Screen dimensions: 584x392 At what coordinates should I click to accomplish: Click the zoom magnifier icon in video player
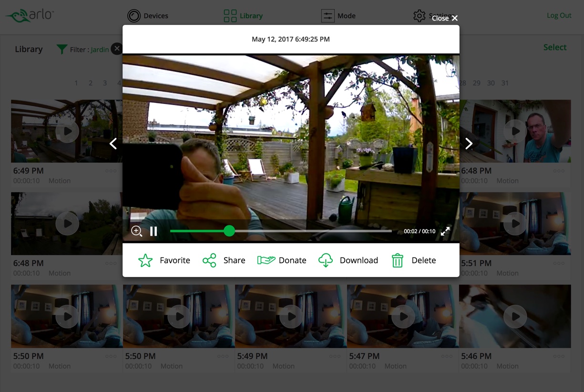[x=137, y=231]
